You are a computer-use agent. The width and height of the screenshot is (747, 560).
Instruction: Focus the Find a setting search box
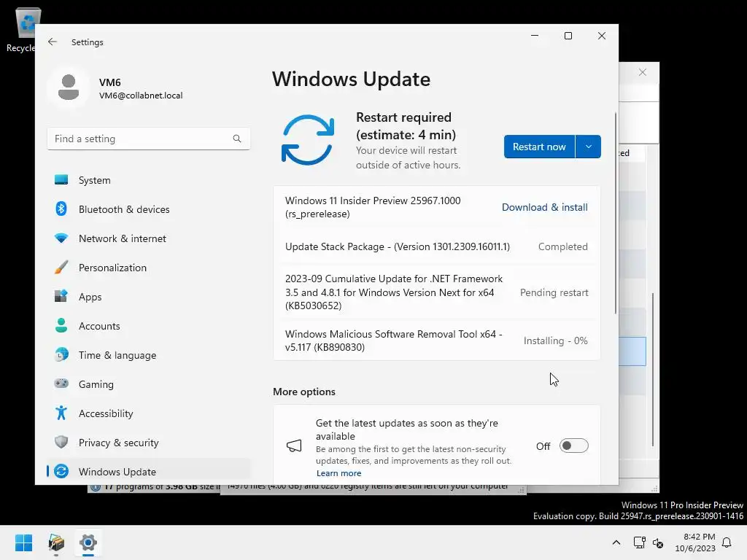coord(149,139)
